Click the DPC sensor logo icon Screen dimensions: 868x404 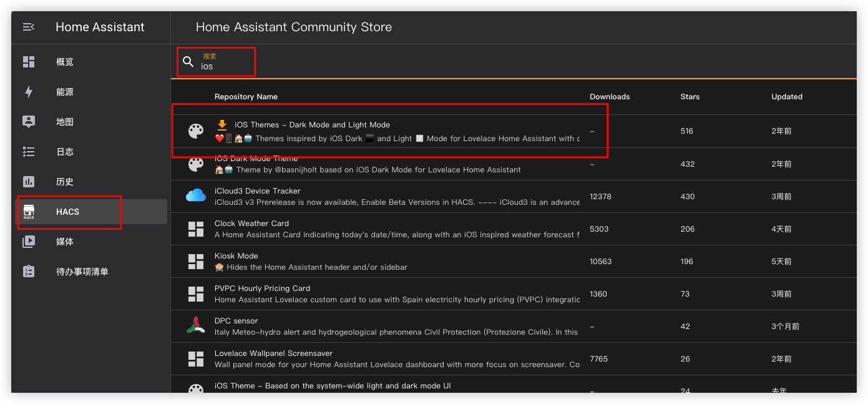pos(196,326)
